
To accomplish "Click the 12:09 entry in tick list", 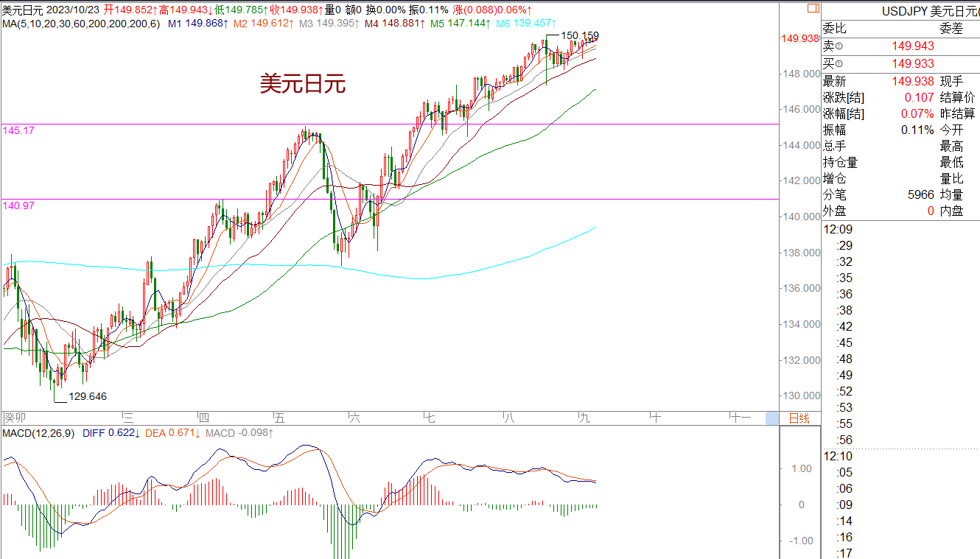I will [838, 229].
